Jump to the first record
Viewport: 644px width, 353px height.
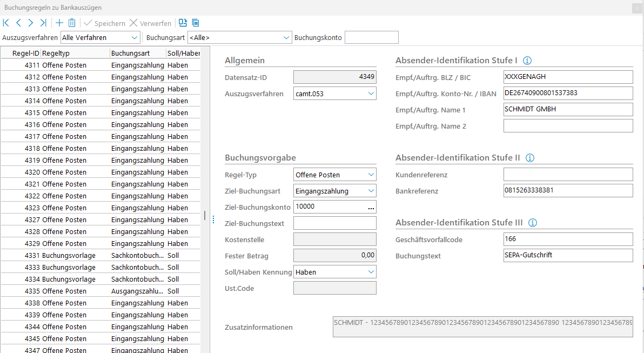click(6, 23)
